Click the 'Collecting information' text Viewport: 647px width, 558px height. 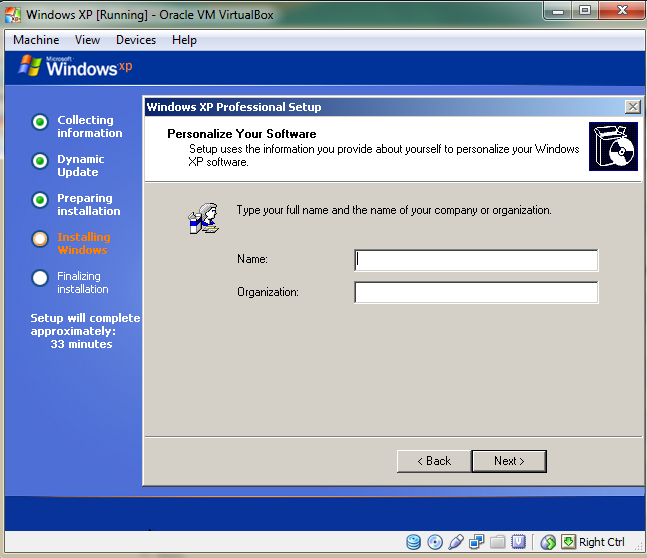tap(90, 126)
